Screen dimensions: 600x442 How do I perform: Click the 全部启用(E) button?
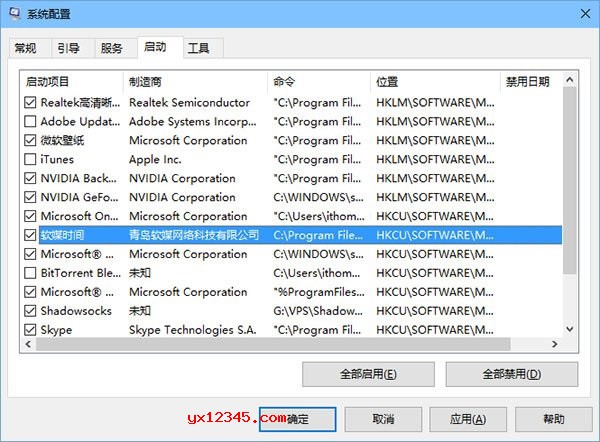[368, 374]
